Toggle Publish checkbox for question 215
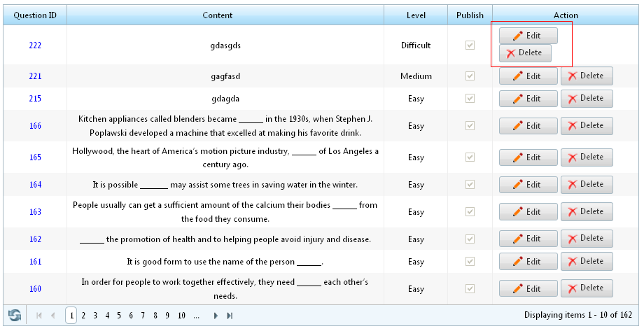The width and height of the screenshot is (644, 331). click(x=470, y=99)
